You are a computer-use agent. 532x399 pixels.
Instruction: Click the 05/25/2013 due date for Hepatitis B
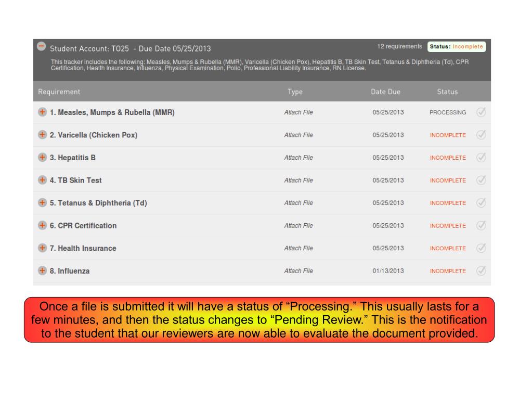(x=388, y=158)
